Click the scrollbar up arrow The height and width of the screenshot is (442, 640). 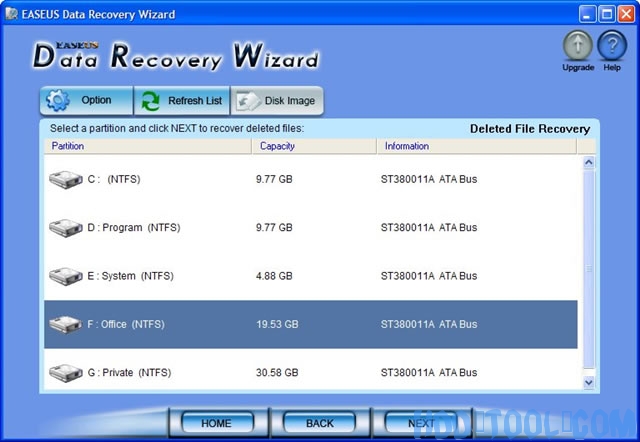[589, 162]
